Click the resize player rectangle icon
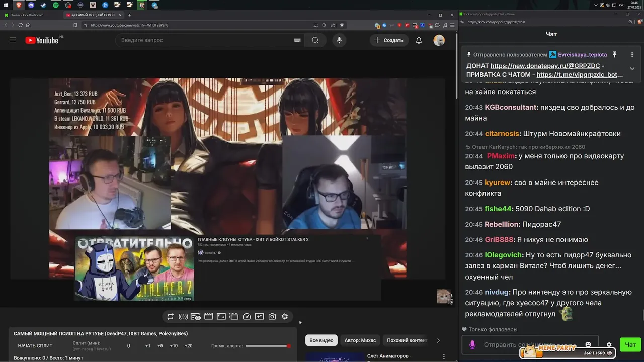Screen dimensions: 644x362 pos(221,317)
